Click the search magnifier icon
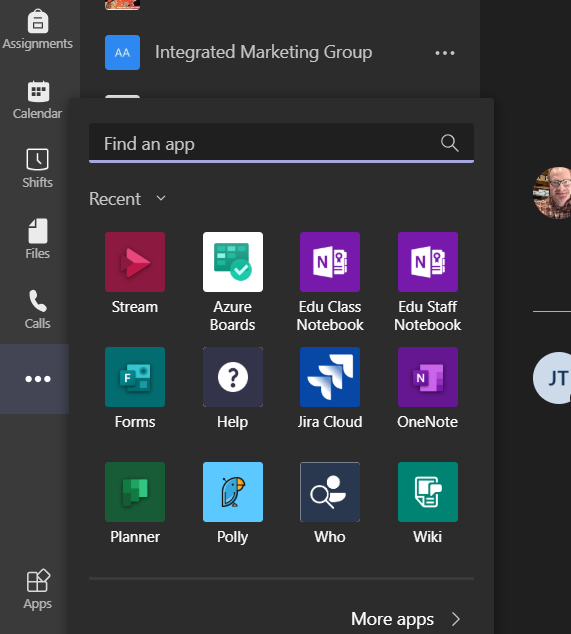 449,143
